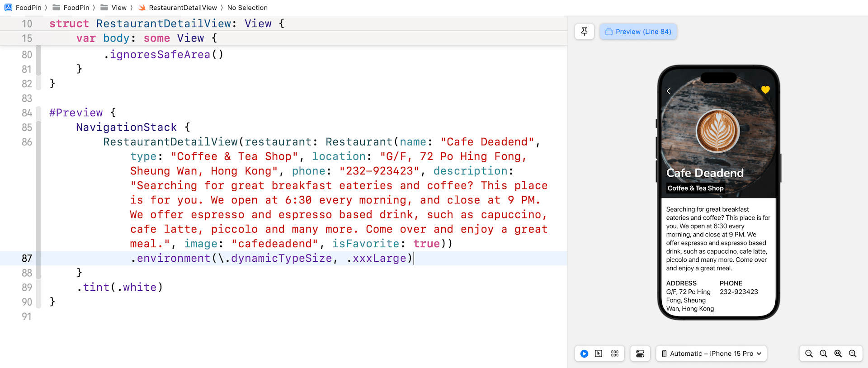The image size is (868, 368).
Task: Click the Preview (Line 84) tab
Action: (638, 32)
